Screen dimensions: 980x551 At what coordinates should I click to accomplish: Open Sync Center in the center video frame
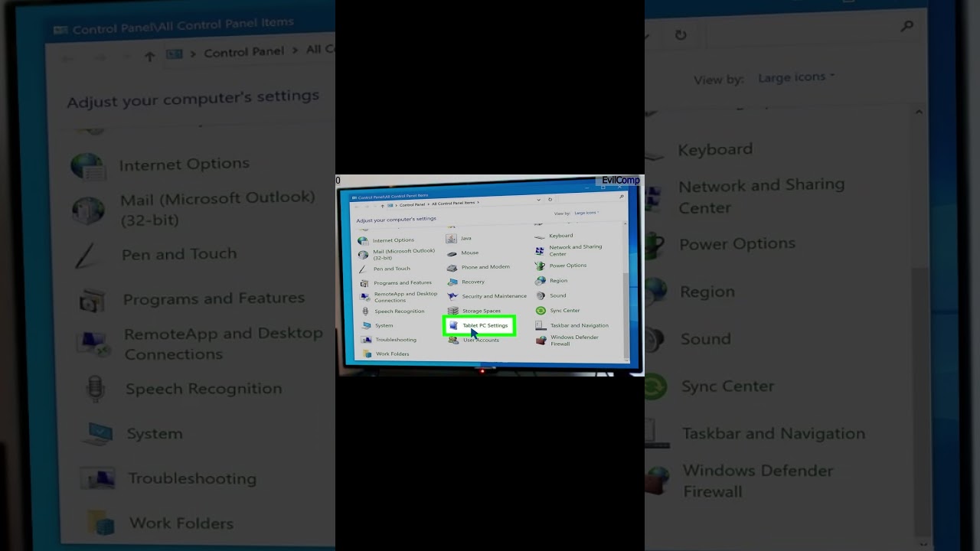[558, 311]
